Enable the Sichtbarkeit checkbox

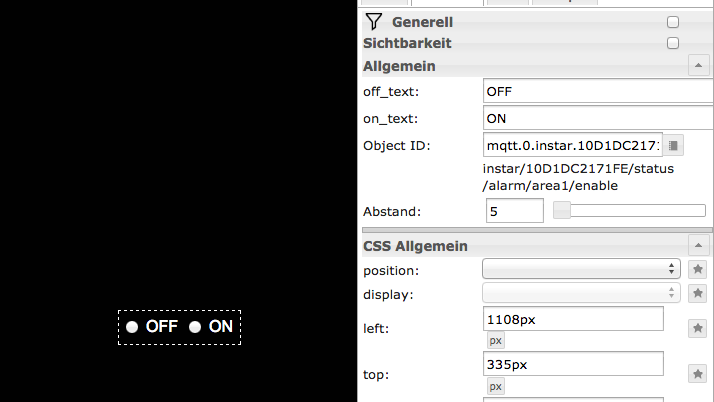(673, 43)
